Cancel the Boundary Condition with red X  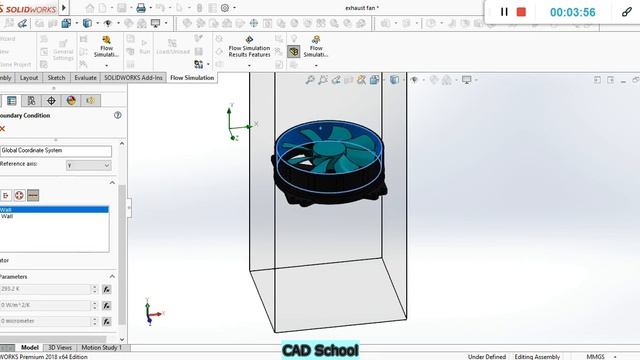click(x=2, y=129)
